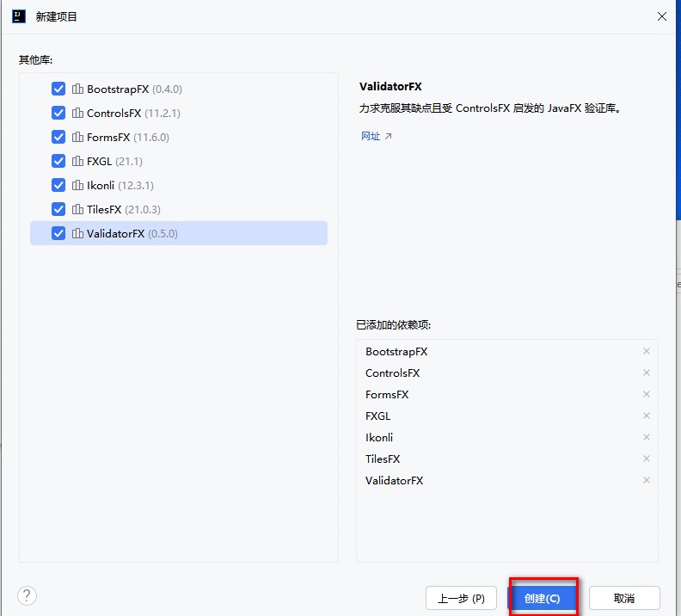This screenshot has width=681, height=616.
Task: Uncheck the BootstrapFX library checkbox
Action: point(58,89)
